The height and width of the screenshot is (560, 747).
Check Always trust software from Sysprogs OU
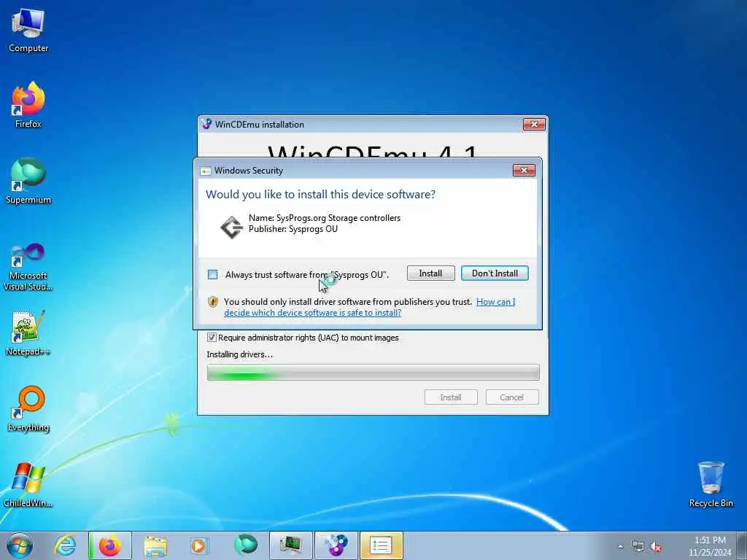tap(212, 275)
